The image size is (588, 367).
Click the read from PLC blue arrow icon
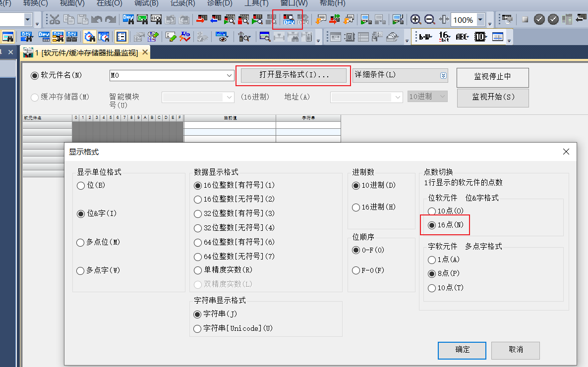point(215,20)
